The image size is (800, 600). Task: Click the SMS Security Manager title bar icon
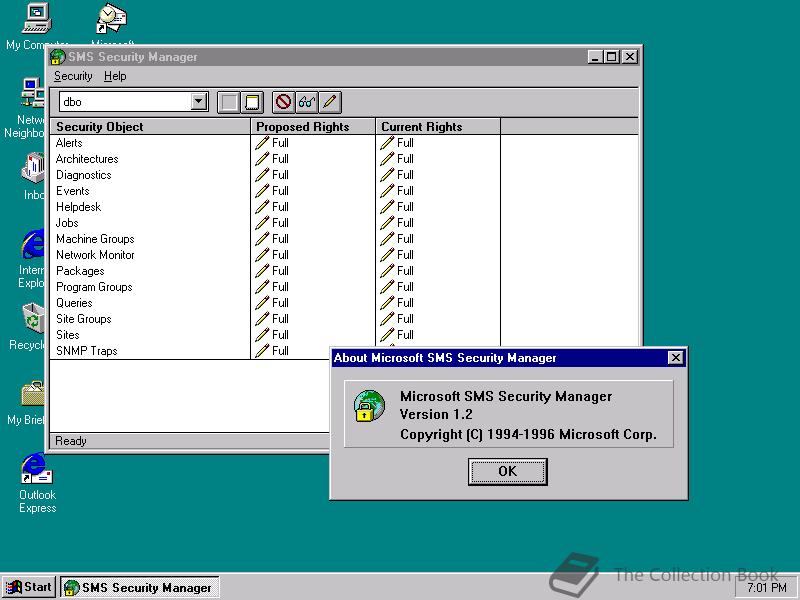tap(58, 57)
